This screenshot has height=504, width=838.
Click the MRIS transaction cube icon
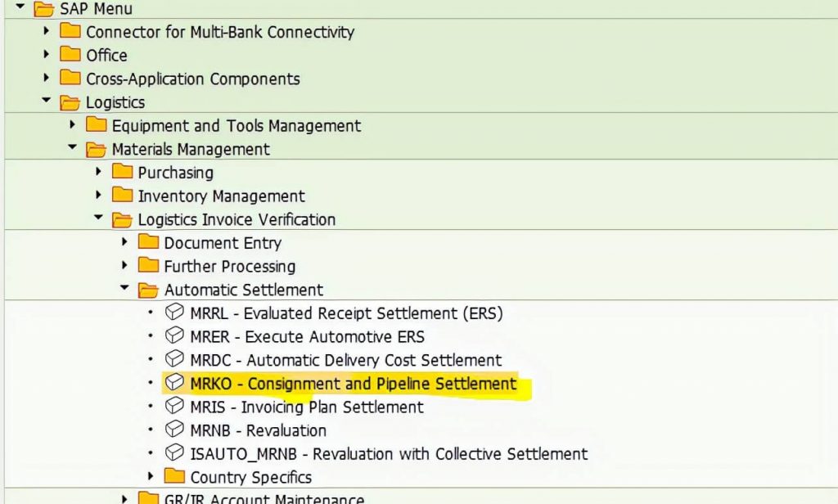click(x=174, y=406)
